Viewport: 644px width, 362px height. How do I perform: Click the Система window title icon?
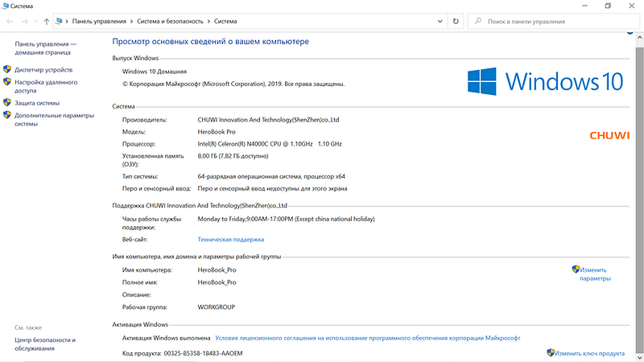tap(6, 6)
